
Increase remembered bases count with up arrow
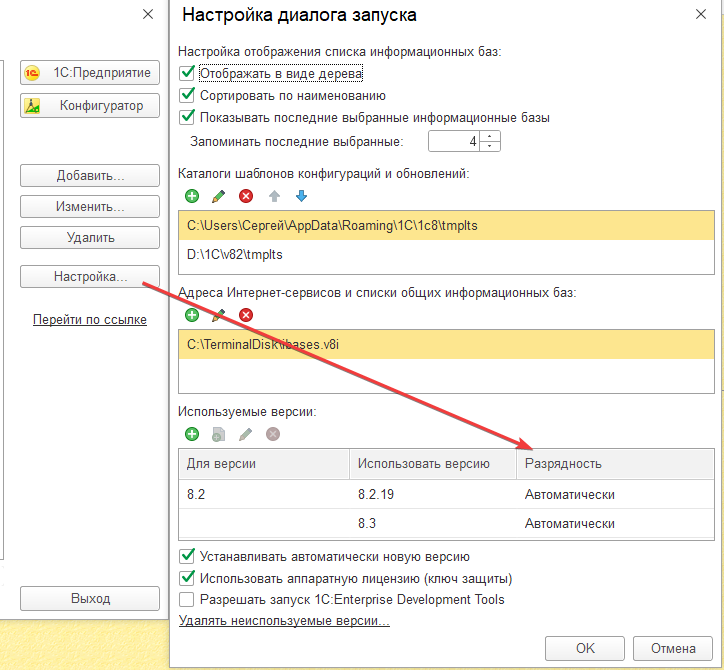(x=489, y=135)
